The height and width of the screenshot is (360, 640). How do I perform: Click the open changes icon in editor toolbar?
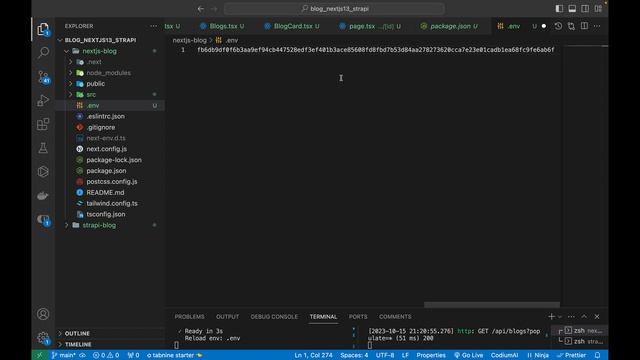[x=571, y=26]
